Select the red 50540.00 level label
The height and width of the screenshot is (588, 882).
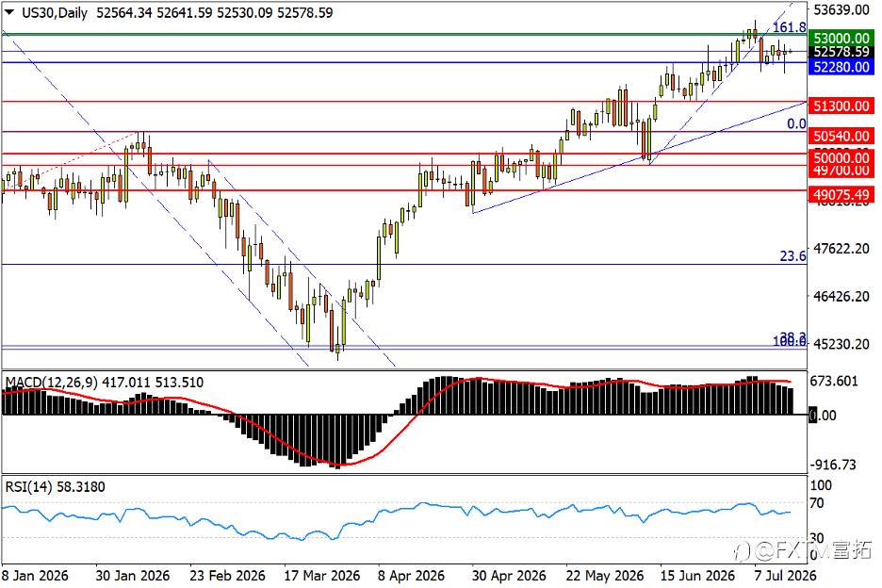pyautogui.click(x=841, y=136)
